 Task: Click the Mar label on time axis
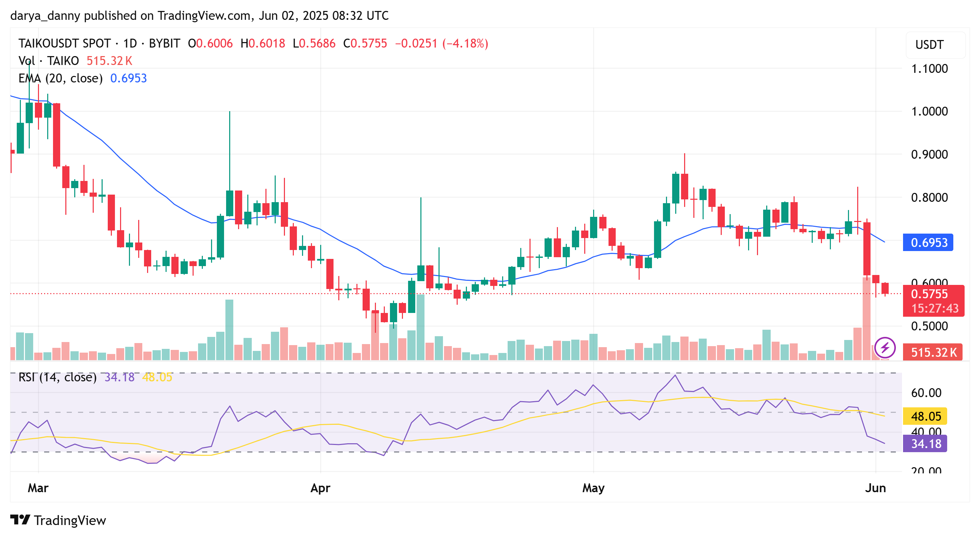[x=38, y=488]
